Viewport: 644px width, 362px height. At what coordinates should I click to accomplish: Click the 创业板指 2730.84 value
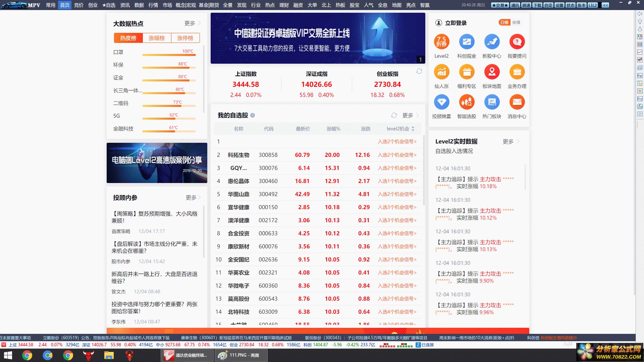[x=387, y=84]
